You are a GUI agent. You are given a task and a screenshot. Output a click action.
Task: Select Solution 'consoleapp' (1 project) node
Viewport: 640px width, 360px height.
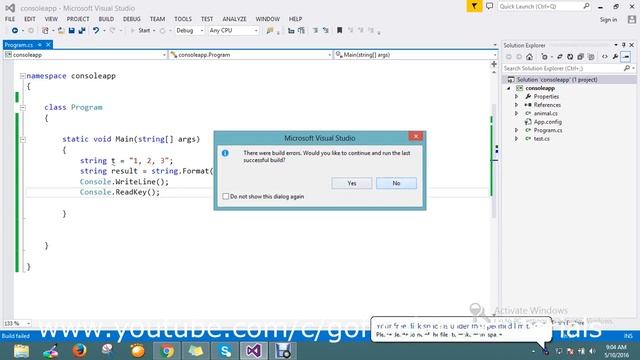click(x=557, y=80)
